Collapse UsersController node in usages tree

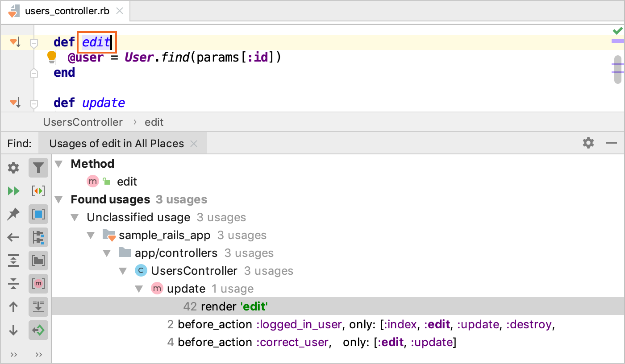tap(123, 271)
